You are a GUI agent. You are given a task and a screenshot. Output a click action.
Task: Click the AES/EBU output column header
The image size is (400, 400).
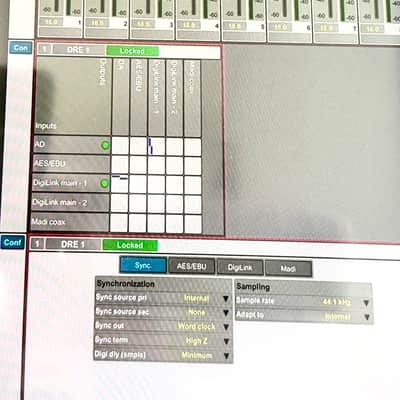[x=139, y=97]
